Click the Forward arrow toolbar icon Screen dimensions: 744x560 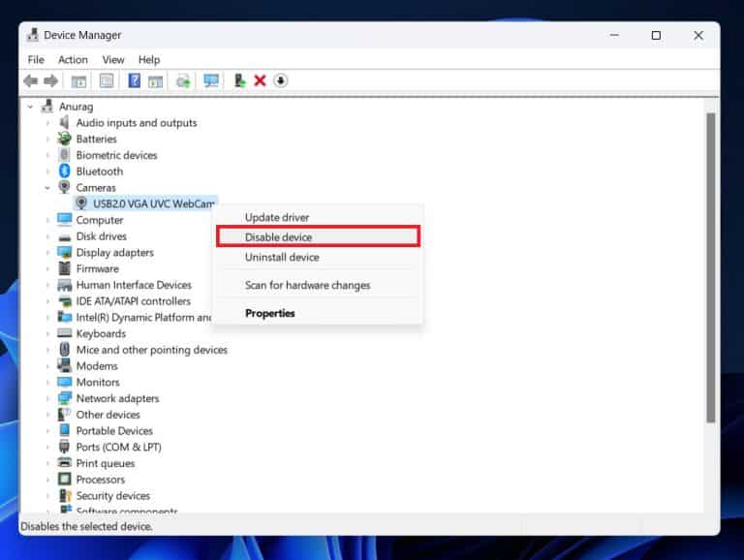50,80
